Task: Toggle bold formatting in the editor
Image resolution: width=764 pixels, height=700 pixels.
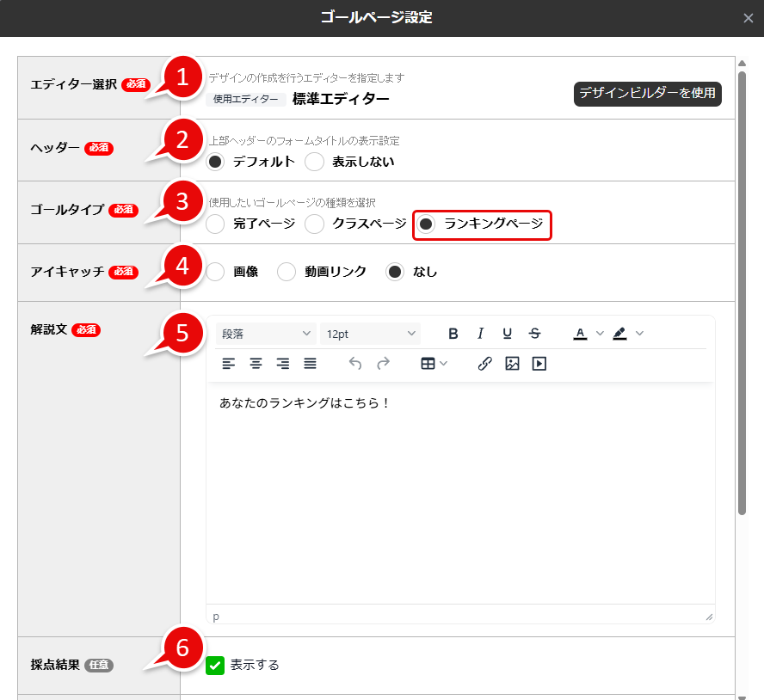Action: pyautogui.click(x=453, y=333)
